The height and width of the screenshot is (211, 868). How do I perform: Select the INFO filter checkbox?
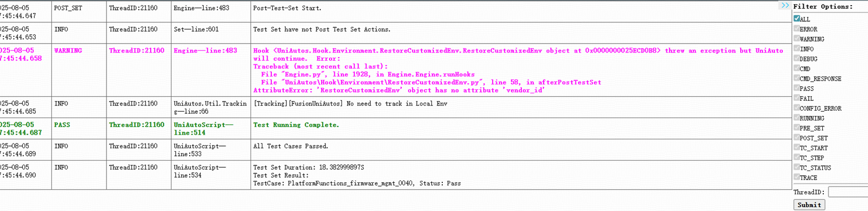[x=797, y=48]
